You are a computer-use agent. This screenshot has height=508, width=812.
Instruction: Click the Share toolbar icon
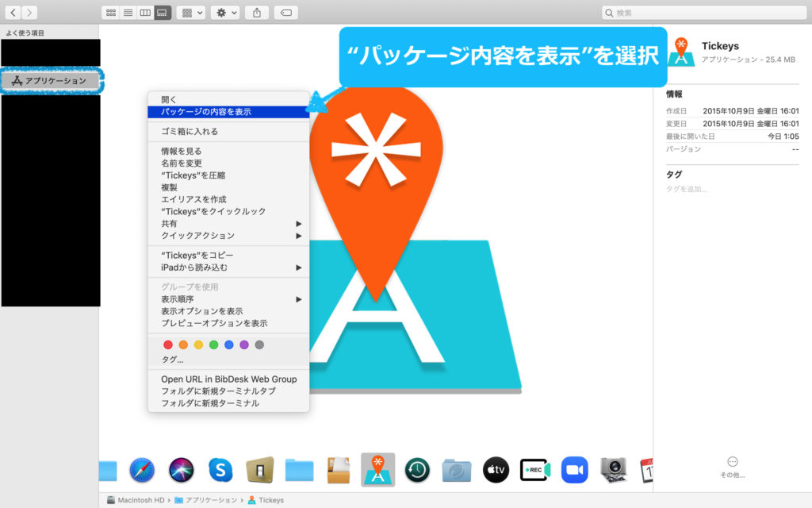pyautogui.click(x=257, y=13)
